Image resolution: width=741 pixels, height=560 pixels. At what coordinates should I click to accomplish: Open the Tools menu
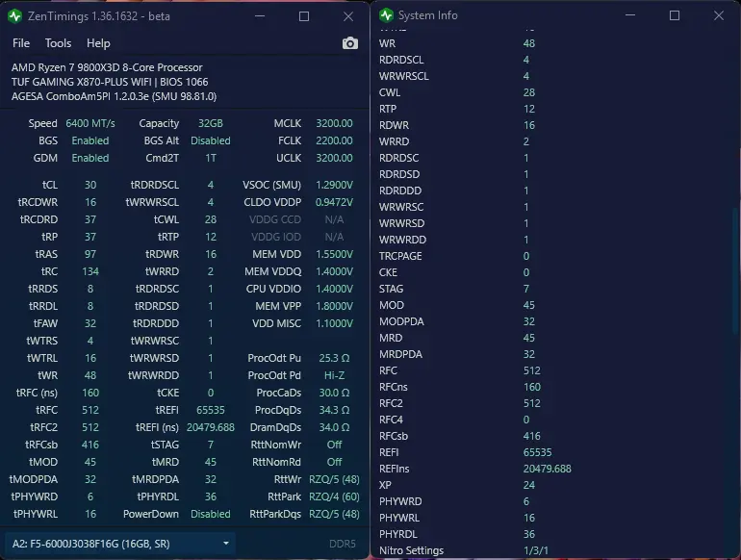coord(58,43)
